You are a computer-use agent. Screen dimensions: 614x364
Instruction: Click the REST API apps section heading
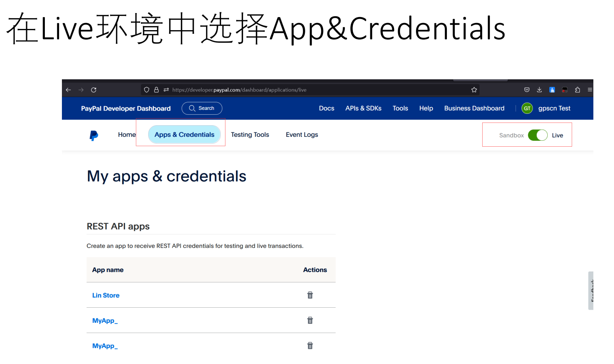tap(118, 226)
